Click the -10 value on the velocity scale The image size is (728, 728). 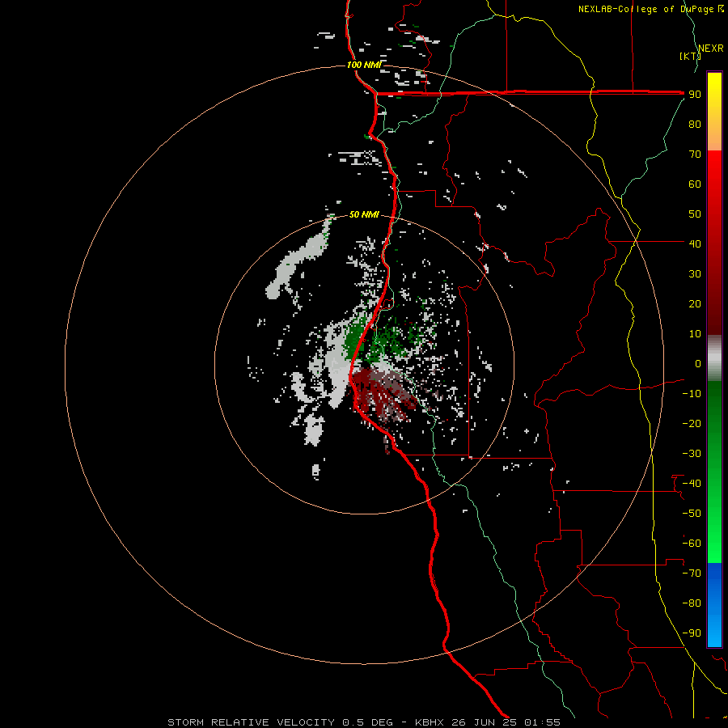coord(692,394)
